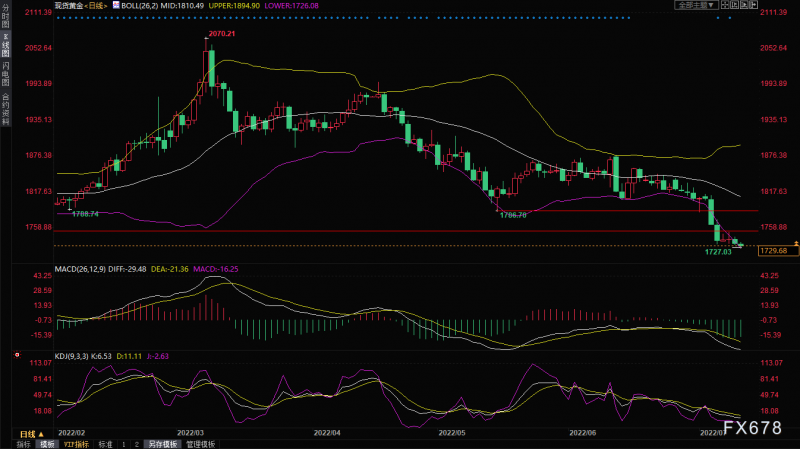Switch to VIP指标 tab
Image resolution: width=800 pixels, height=449 pixels.
click(76, 443)
